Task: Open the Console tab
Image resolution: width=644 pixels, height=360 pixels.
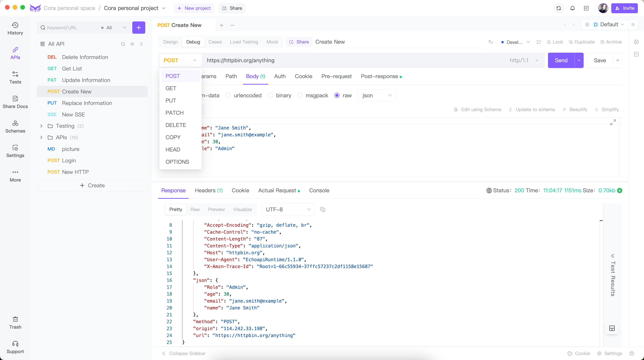Action: (x=319, y=190)
